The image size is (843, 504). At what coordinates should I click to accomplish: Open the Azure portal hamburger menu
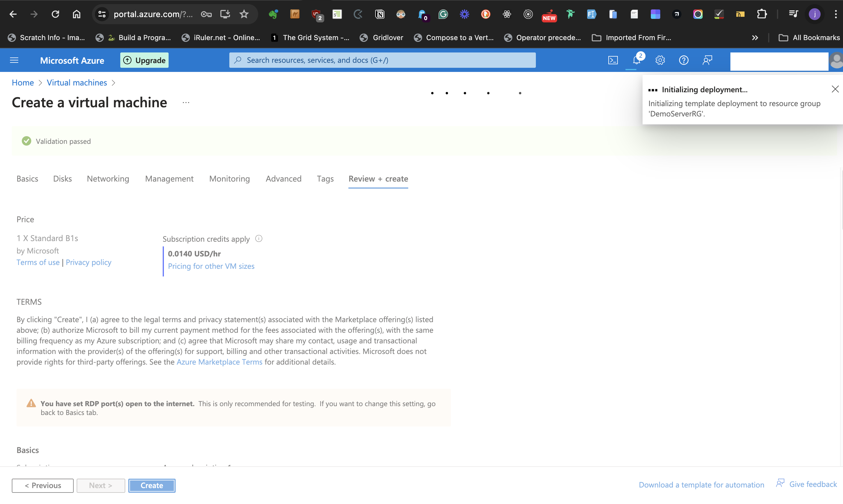[x=14, y=60]
